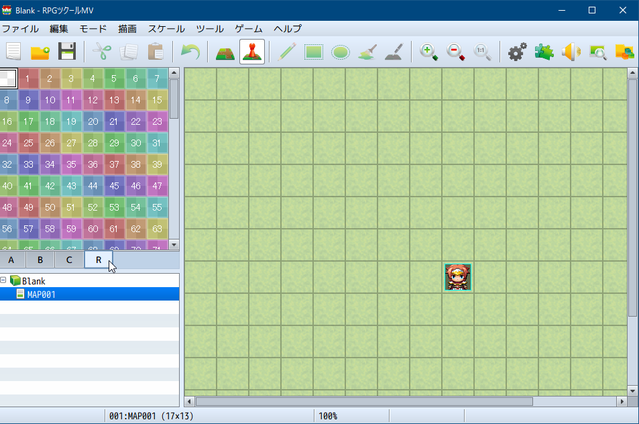
Task: Switch to tileset tab C
Action: [69, 260]
